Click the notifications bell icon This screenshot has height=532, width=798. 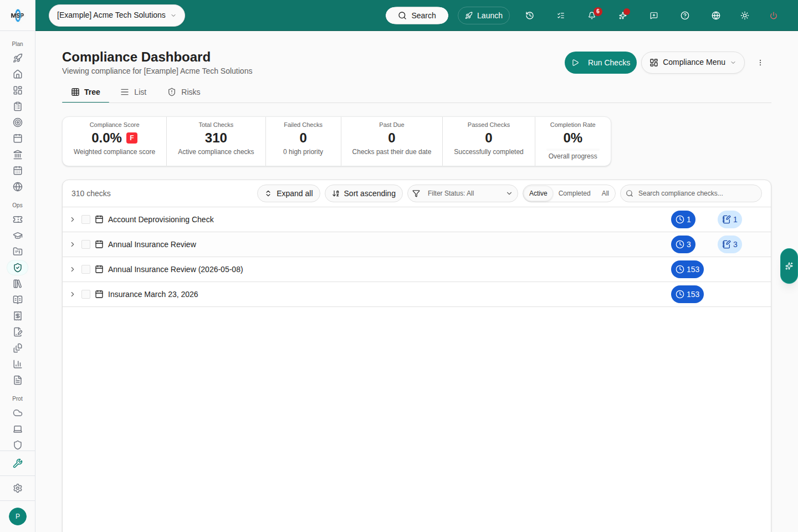click(592, 16)
